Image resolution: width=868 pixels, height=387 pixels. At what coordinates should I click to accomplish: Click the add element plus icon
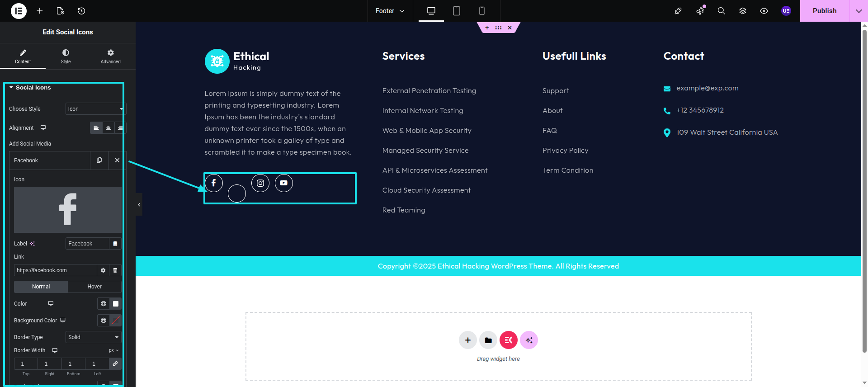click(40, 11)
